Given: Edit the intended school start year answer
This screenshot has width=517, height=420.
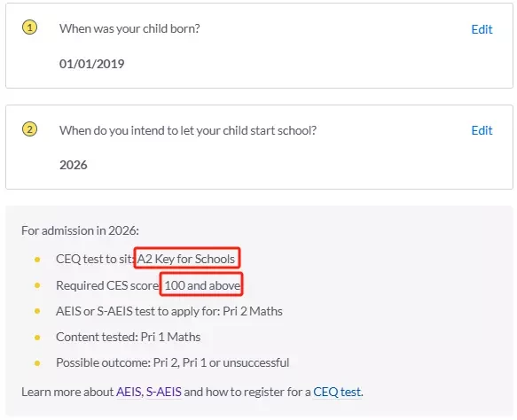Looking at the screenshot, I should tap(482, 130).
